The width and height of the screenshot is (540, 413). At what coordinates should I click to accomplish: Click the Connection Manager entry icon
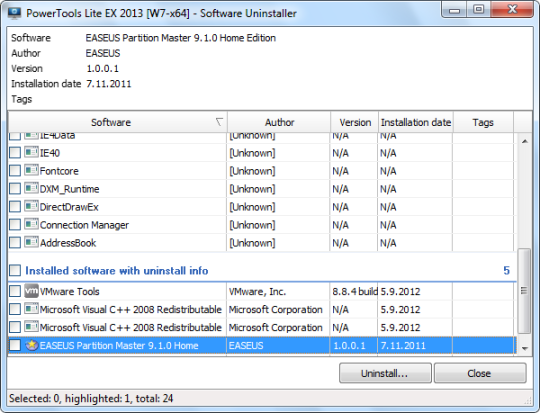(x=31, y=224)
